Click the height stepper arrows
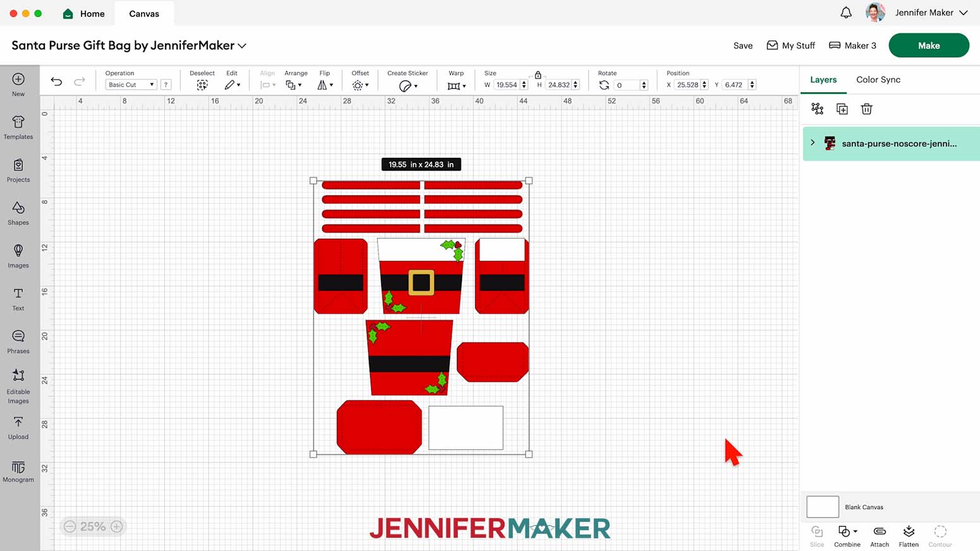 click(575, 85)
